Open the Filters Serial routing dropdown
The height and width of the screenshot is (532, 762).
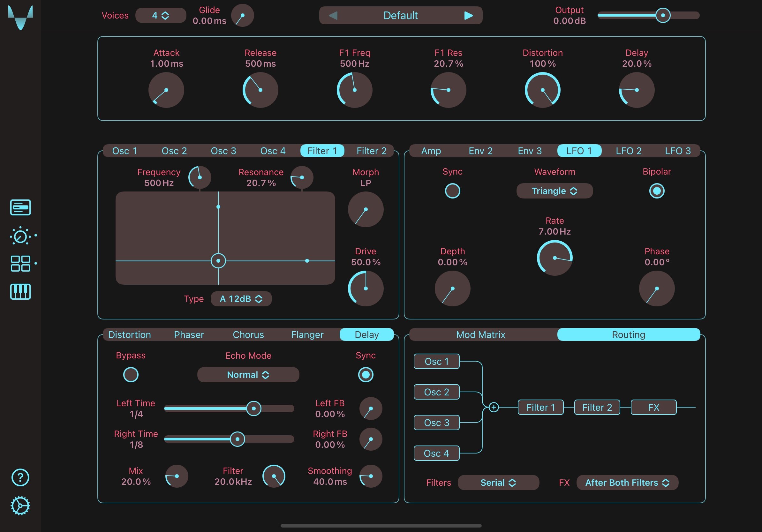point(499,483)
